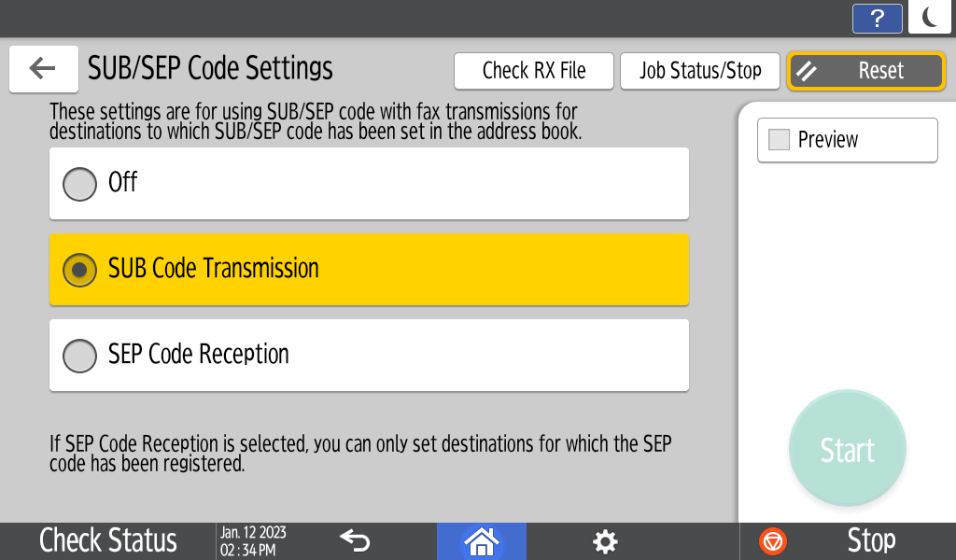Click the date and time display
956x560 pixels.
click(253, 541)
